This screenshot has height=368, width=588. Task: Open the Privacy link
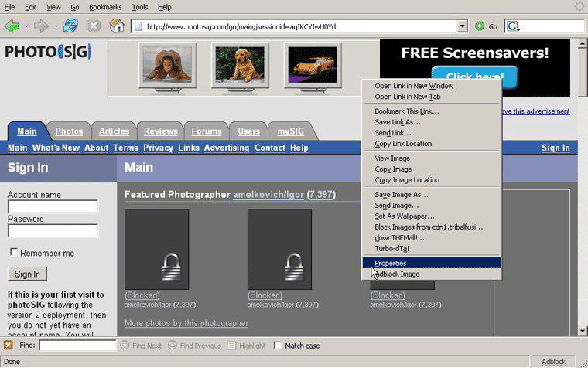click(x=159, y=148)
